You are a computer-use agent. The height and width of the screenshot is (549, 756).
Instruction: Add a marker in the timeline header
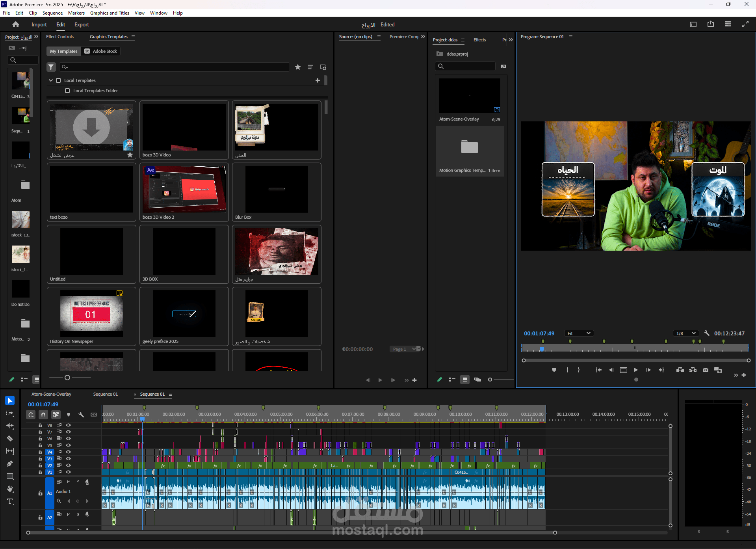click(69, 415)
